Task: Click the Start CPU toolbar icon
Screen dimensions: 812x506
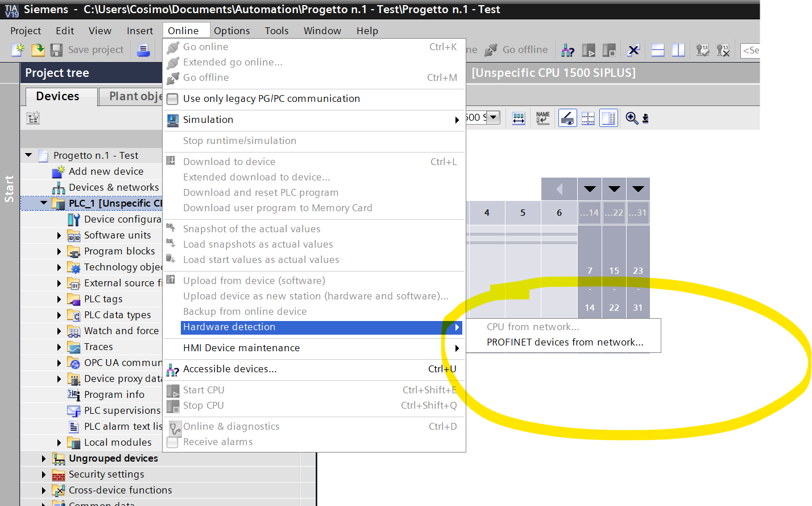Action: [x=589, y=50]
